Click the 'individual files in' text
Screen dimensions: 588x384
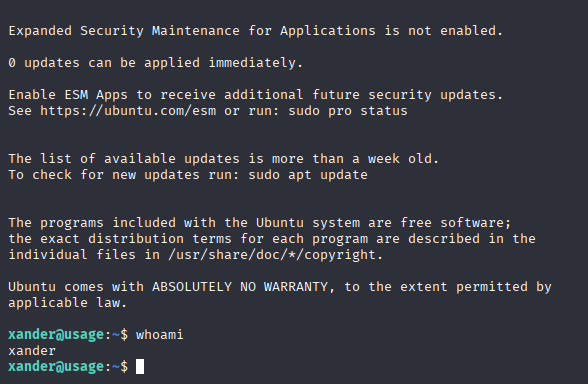(84, 255)
